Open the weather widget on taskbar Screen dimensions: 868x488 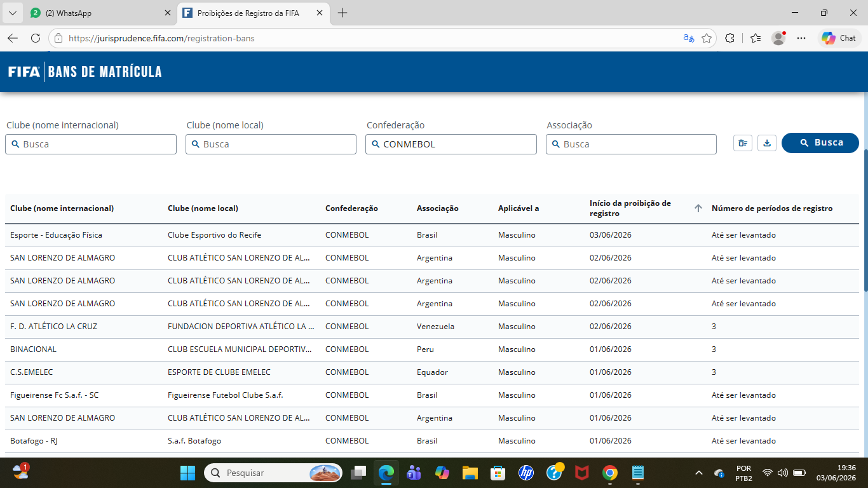20,472
